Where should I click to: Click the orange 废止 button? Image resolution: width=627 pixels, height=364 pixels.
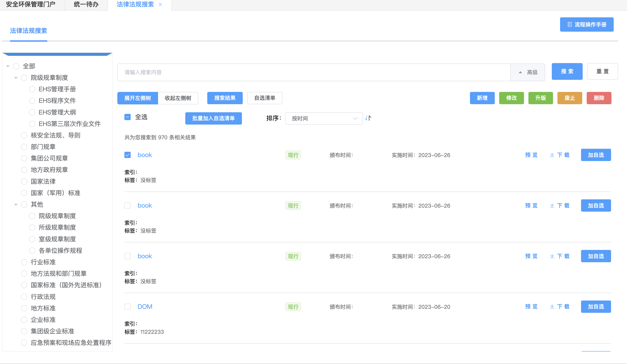tap(570, 98)
